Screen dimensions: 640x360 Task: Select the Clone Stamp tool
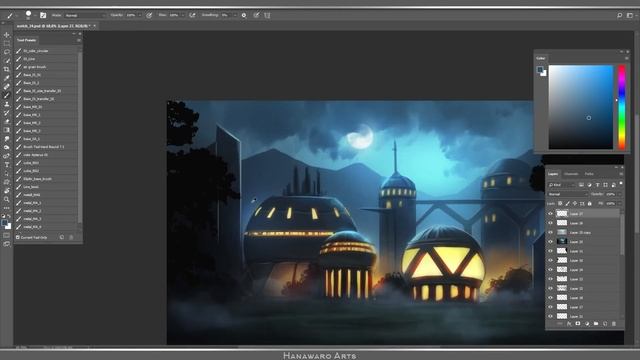7,104
